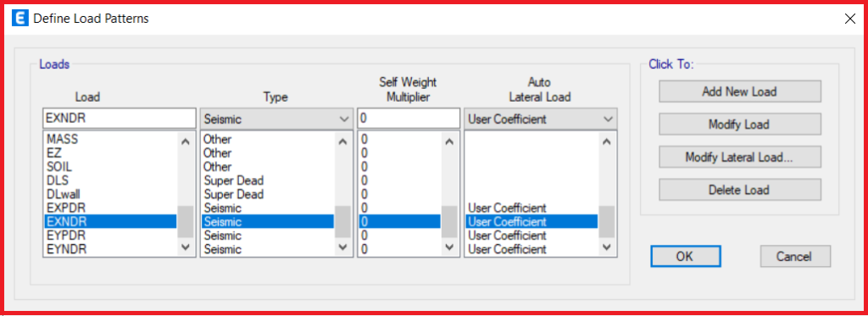The height and width of the screenshot is (316, 868).
Task: Cancel the load pattern changes
Action: 795,256
